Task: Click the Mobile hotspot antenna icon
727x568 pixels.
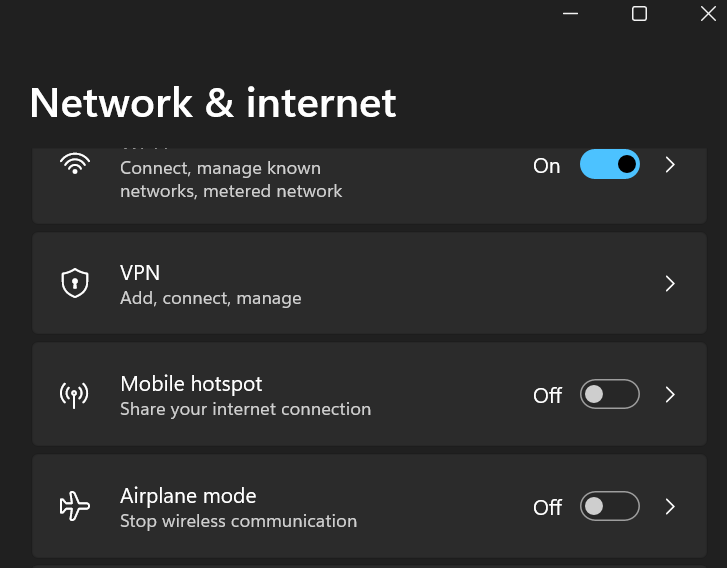Action: point(75,395)
